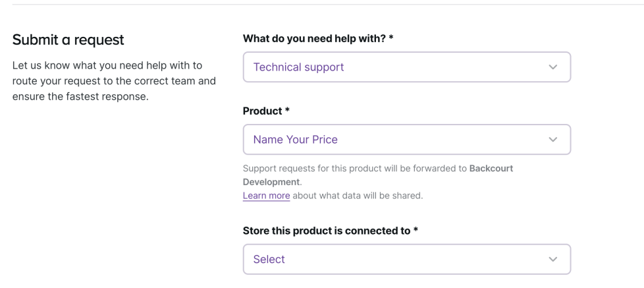Click 'Store this product is connected to' label
The width and height of the screenshot is (644, 288).
tap(327, 231)
